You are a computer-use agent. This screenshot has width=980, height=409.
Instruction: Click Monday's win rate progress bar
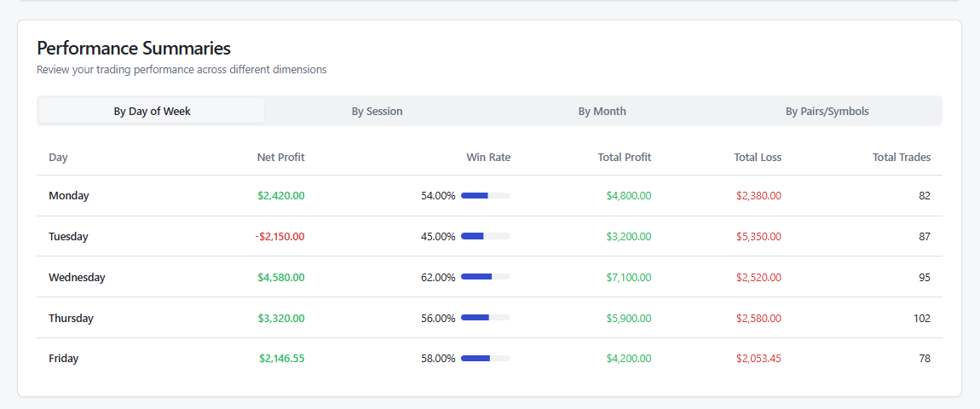click(x=485, y=196)
